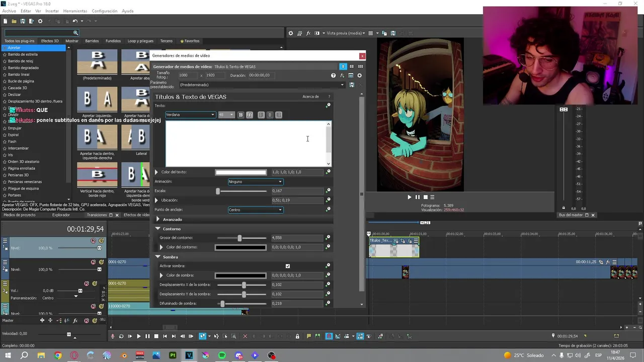Click inside the text entry box
Viewport: 644px width, 362px height.
pyautogui.click(x=246, y=144)
